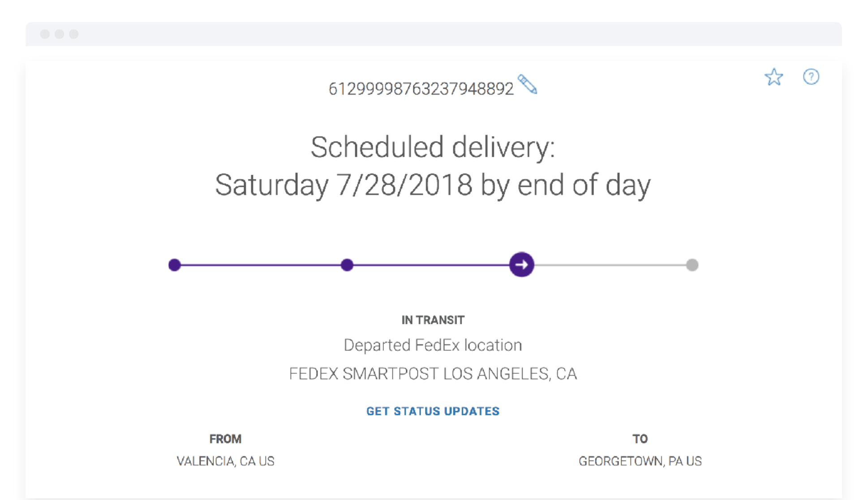
Task: Click the first gray window control dot
Action: (x=45, y=34)
